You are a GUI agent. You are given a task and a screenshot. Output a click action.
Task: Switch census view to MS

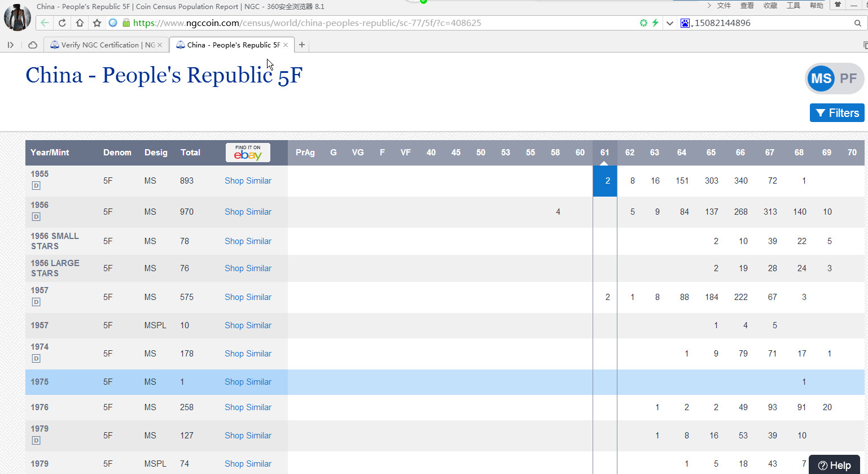coord(821,79)
